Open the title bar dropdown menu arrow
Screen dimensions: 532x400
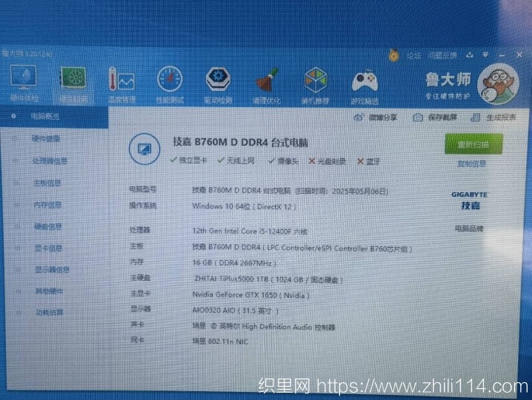pos(485,54)
